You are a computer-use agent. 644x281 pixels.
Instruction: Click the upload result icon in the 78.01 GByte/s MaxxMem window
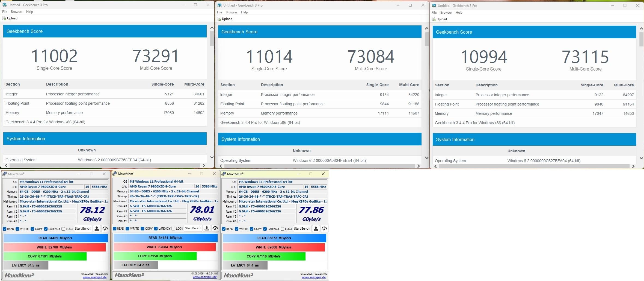(207, 228)
